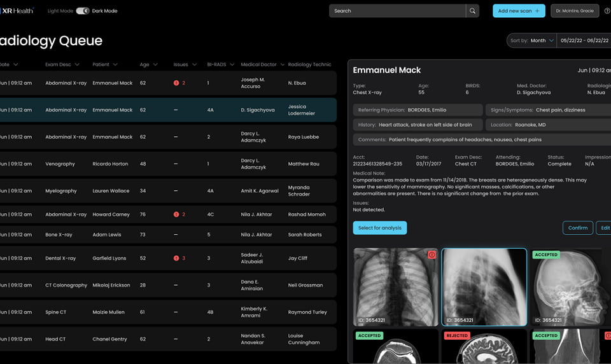Select date range 05/22/22 - 06/22/22
Screen dimensions: 611x364
pos(584,41)
